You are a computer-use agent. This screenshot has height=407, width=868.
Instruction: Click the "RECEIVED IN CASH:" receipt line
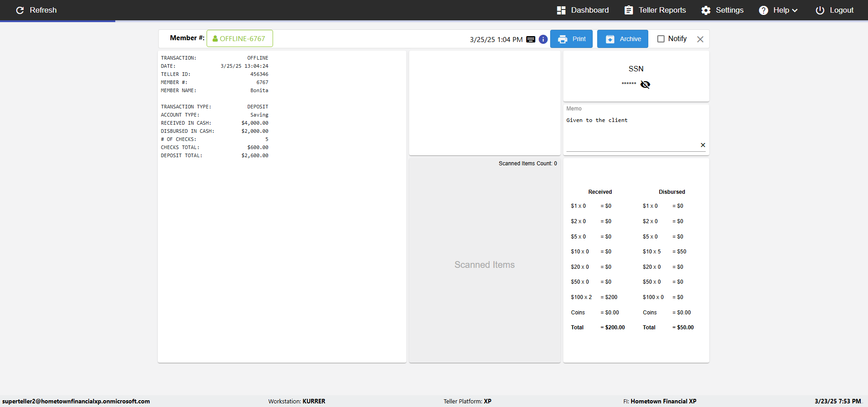coord(214,123)
